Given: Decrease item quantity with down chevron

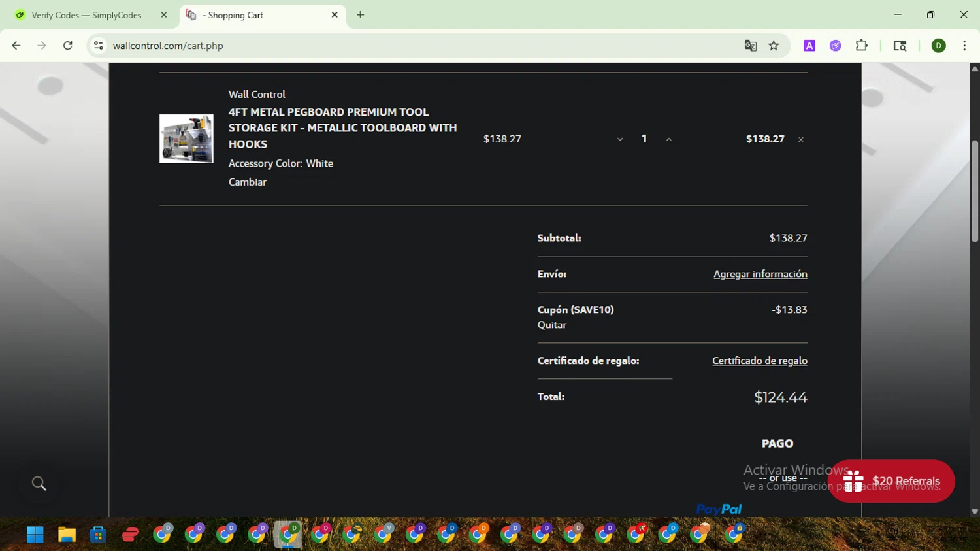Looking at the screenshot, I should click(620, 139).
